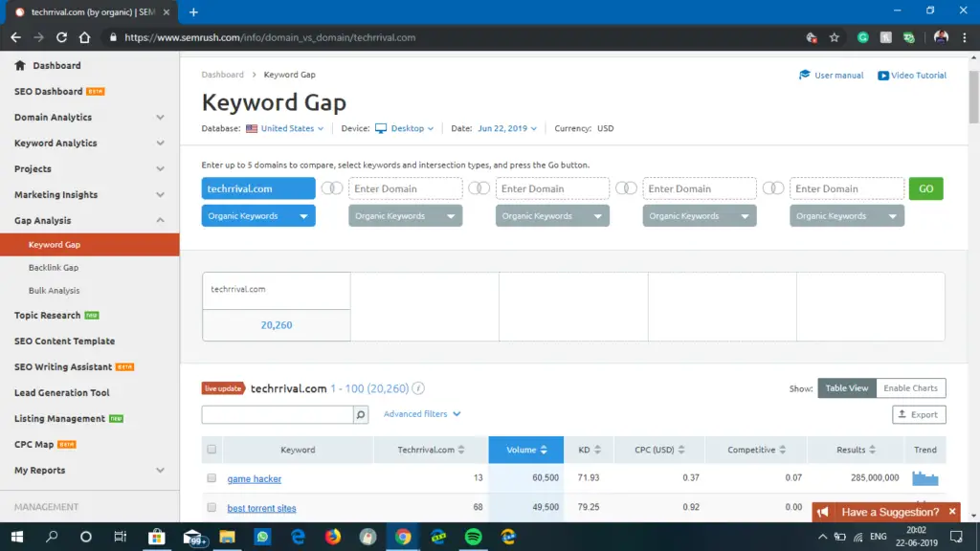The image size is (980, 551).
Task: Open the best torrent sites keyword link
Action: (x=262, y=509)
